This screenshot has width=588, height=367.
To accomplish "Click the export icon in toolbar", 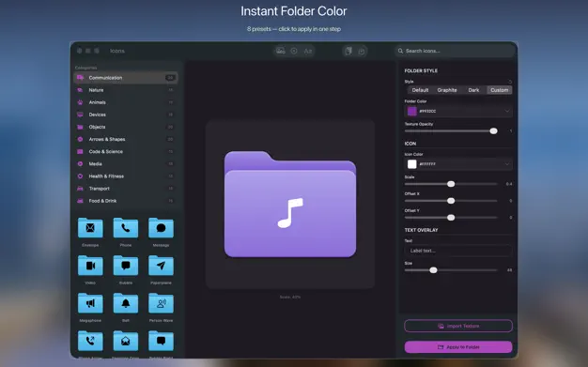I will click(x=362, y=52).
